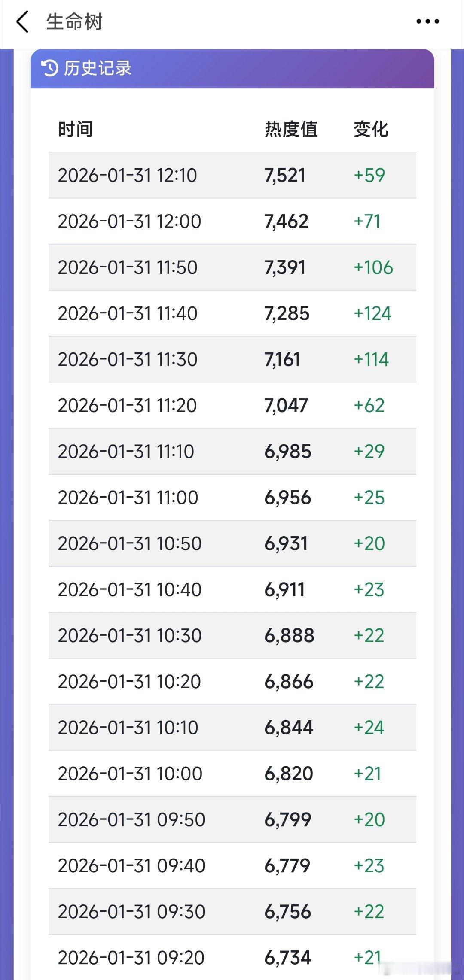Select the 2026-01-31 11:00 record

click(232, 498)
